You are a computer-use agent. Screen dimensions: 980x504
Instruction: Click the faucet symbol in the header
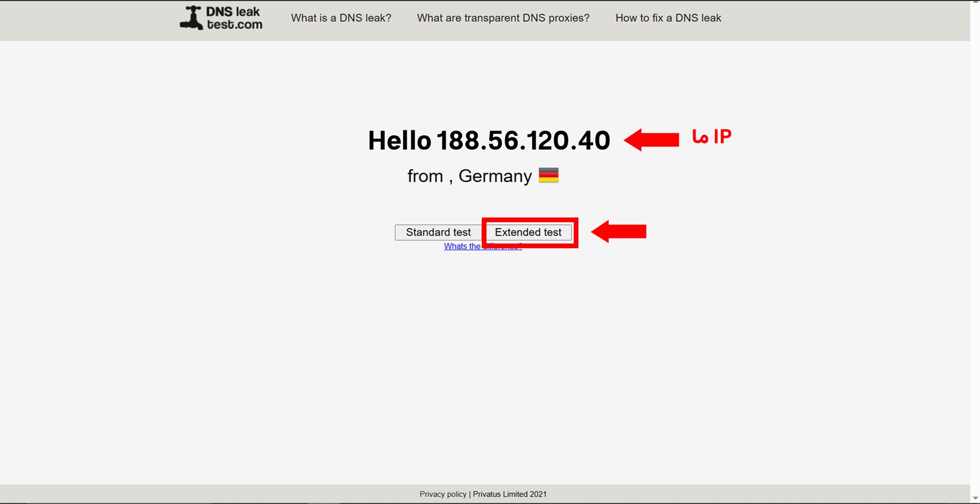191,17
